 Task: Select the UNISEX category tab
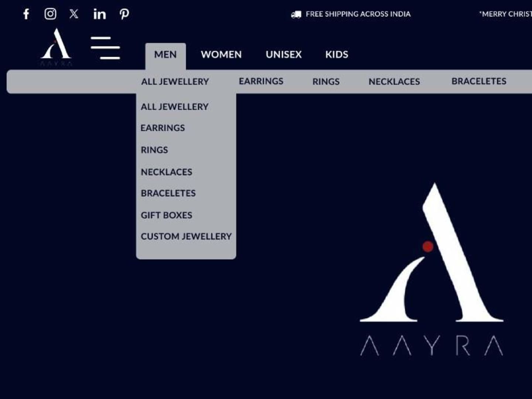284,55
